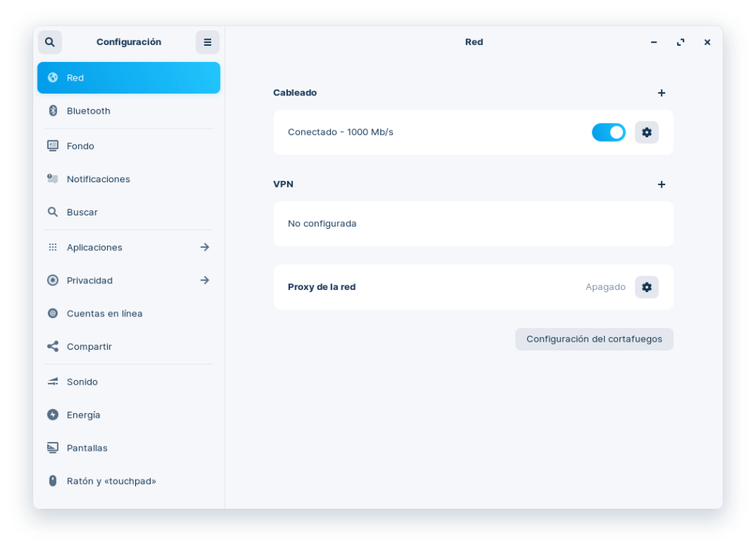This screenshot has height=549, width=756.
Task: Click Configuración del cortafuegos button
Action: tap(594, 339)
